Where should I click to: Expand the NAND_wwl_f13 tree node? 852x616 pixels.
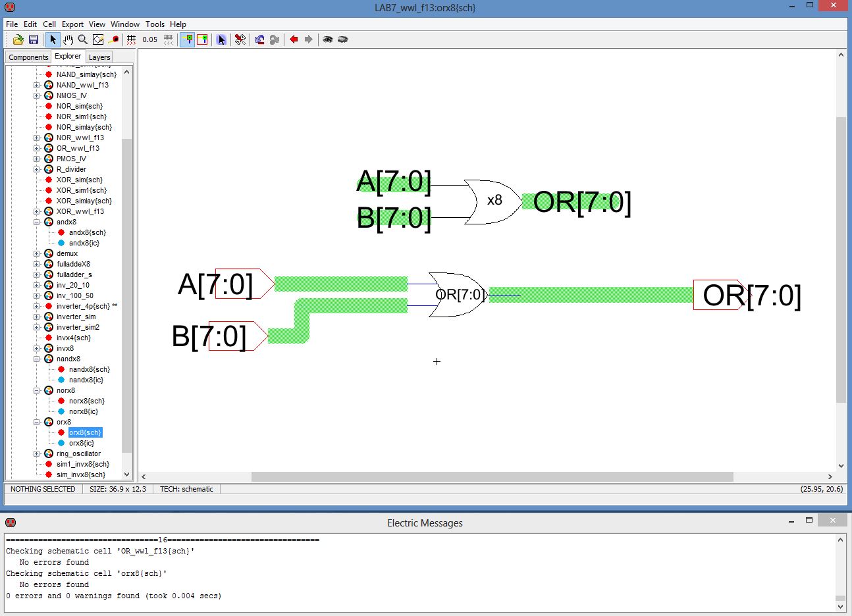tap(37, 85)
